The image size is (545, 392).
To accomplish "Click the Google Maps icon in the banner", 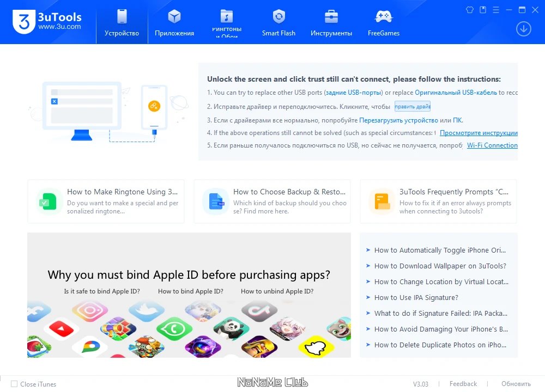I will pos(90,346).
